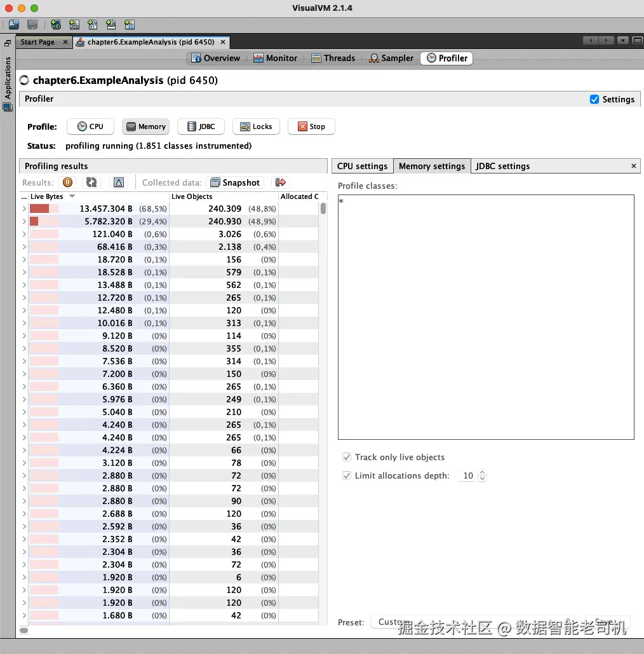
Task: Click the delta triangle results icon
Action: coord(119,182)
